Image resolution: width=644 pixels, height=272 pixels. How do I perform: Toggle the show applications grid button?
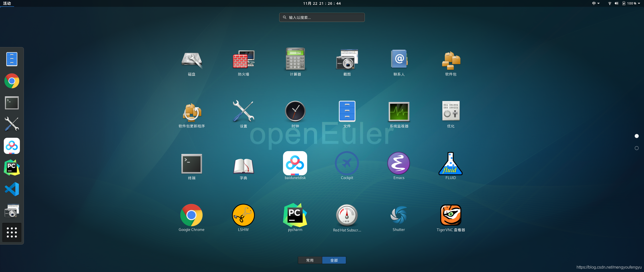click(x=12, y=232)
